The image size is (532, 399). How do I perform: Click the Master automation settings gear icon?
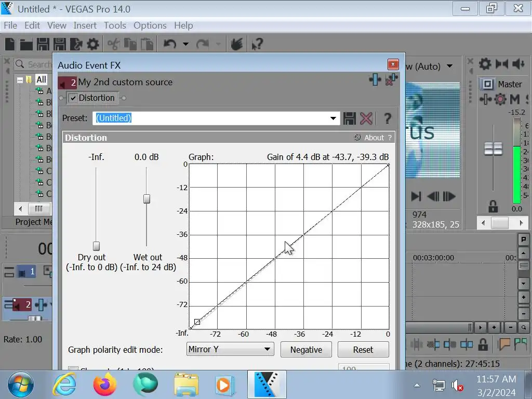(500, 99)
